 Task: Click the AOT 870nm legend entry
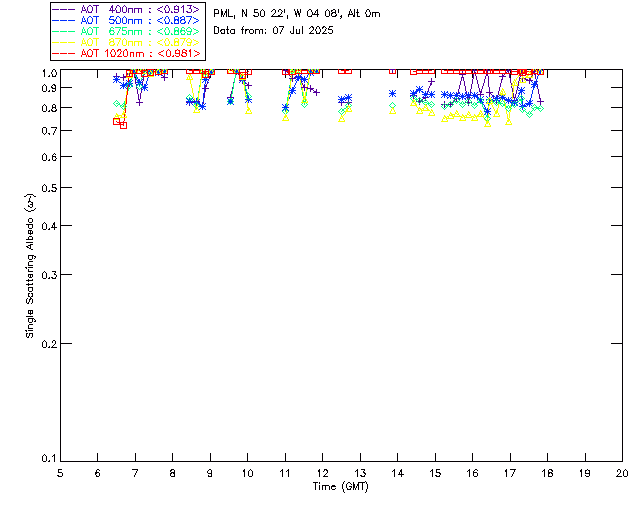[x=127, y=42]
